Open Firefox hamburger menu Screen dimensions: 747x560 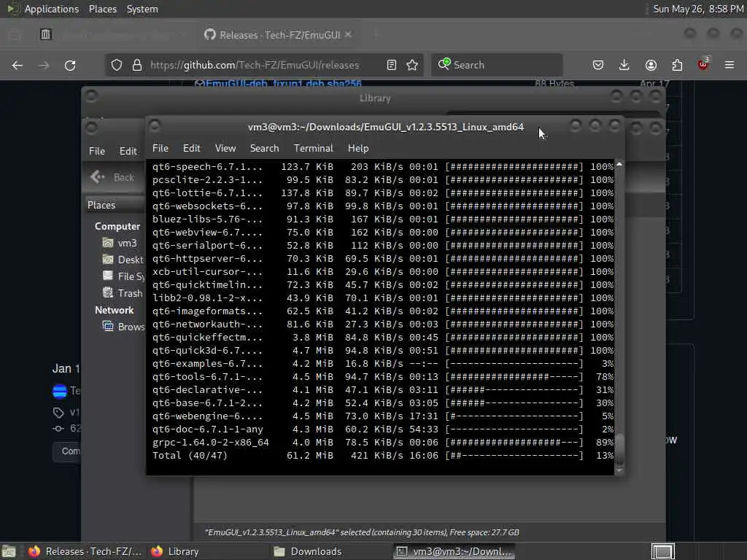coord(729,65)
